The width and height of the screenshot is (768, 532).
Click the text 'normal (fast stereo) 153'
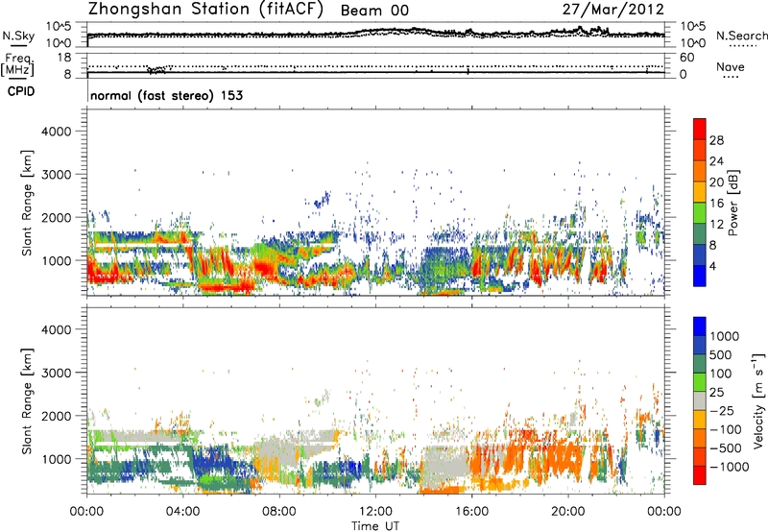[x=166, y=95]
